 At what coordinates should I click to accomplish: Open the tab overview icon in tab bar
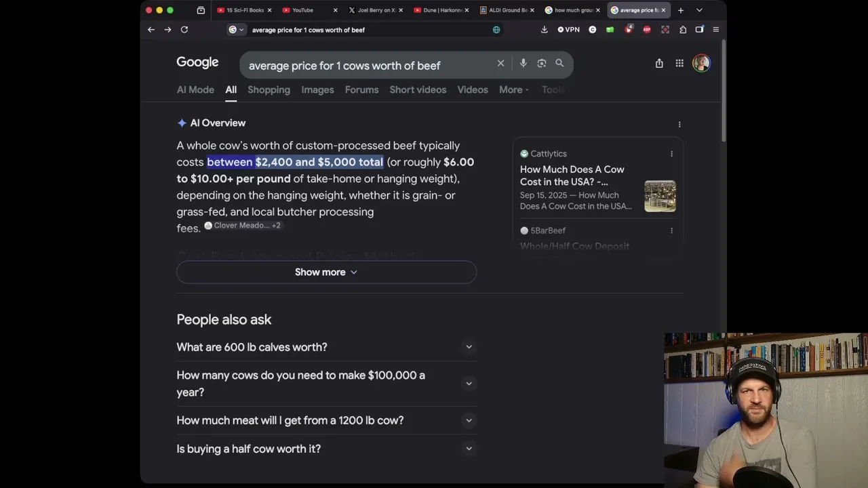(201, 10)
